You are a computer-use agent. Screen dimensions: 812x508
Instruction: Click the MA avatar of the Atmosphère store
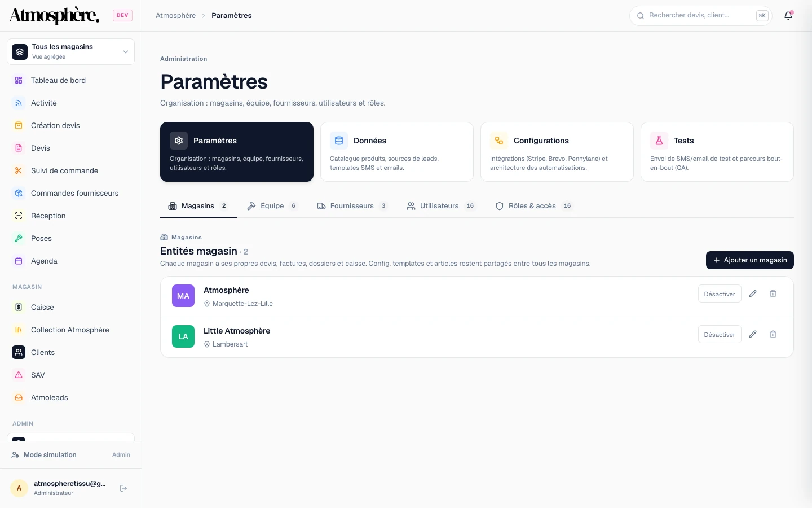(183, 296)
